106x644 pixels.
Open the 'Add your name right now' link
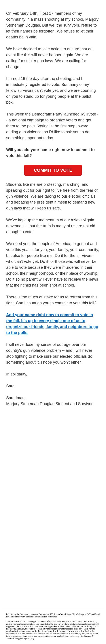(52, 323)
